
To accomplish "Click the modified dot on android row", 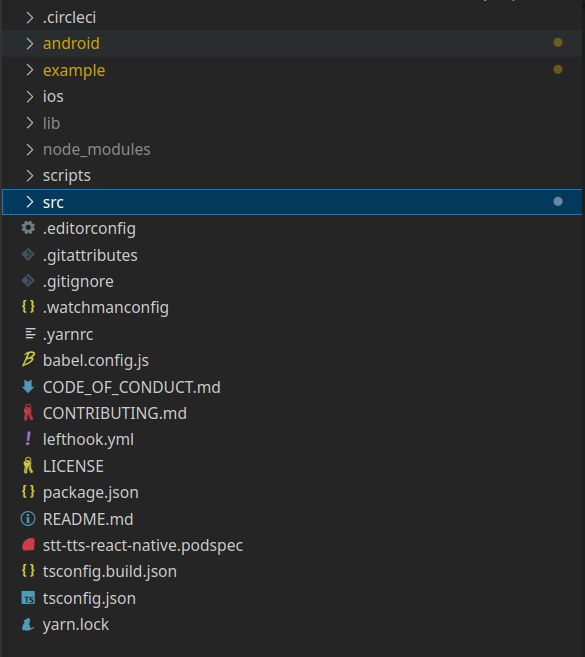I will point(558,42).
